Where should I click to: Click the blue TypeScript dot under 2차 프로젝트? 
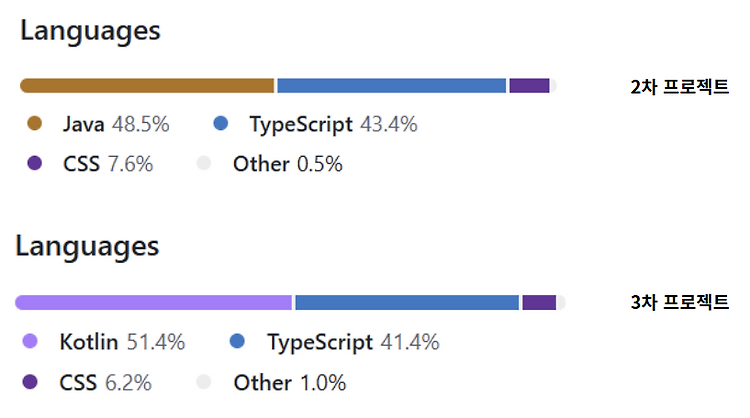(221, 123)
